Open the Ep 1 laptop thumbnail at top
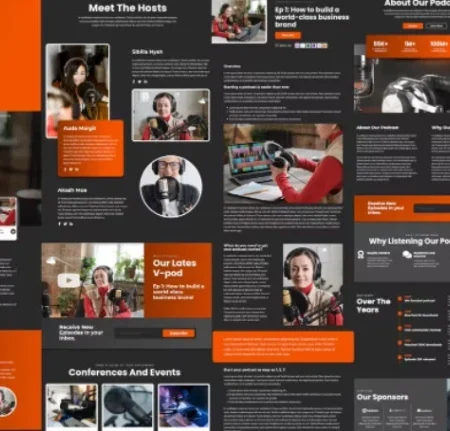 [239, 21]
